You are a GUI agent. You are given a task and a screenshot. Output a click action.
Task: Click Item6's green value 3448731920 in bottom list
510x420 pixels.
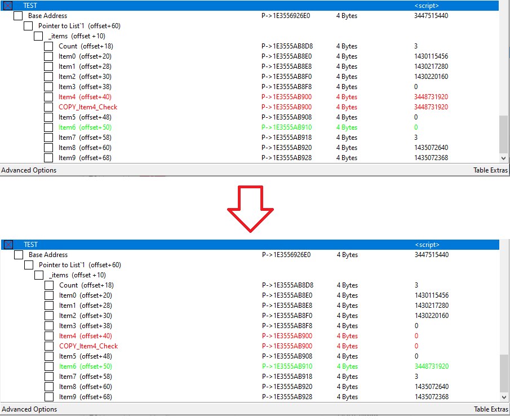click(x=431, y=366)
